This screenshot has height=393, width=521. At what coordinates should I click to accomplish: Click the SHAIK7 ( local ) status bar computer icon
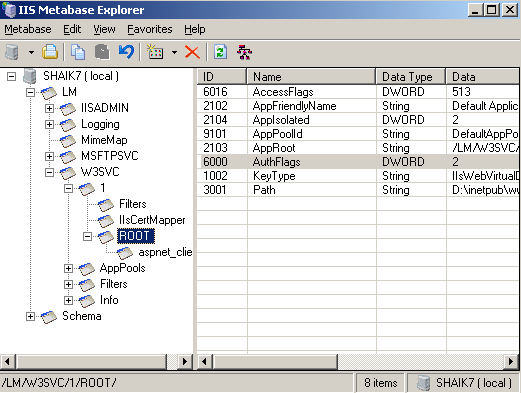coord(424,383)
